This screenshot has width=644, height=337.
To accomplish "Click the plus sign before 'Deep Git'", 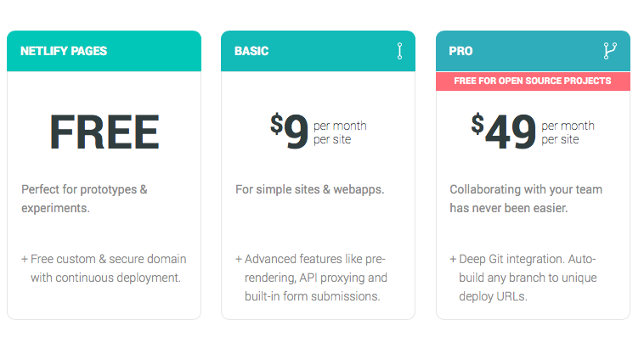I will click(x=453, y=260).
